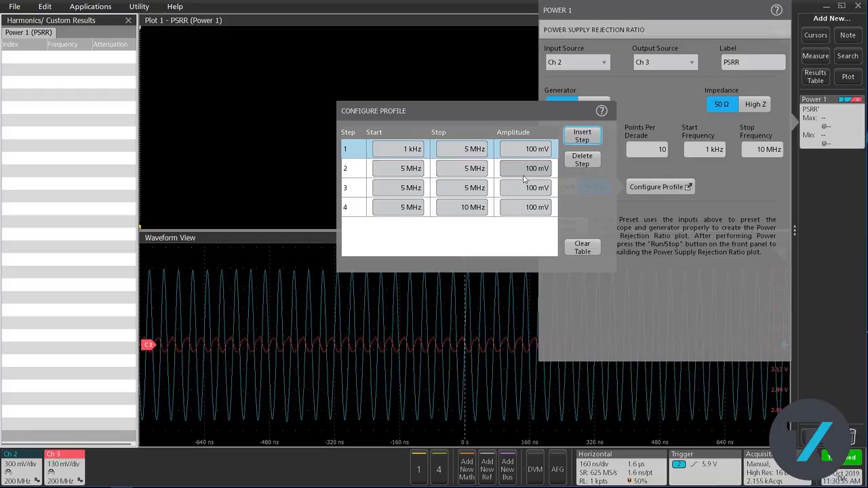
Task: Open the Utility menu
Action: 138,6
